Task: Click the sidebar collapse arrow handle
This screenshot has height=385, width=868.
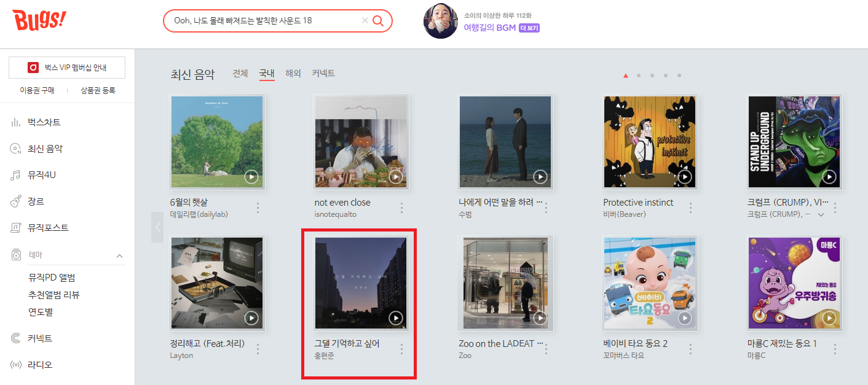Action: pos(157,227)
